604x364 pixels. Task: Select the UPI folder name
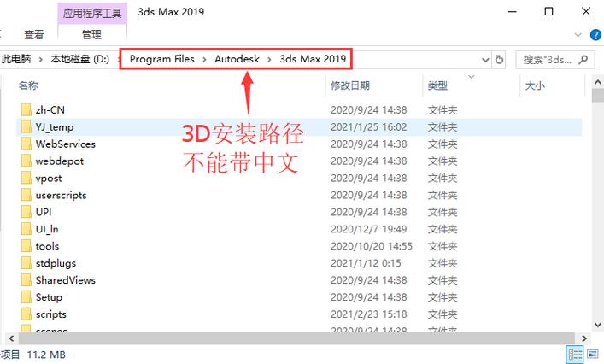click(x=44, y=212)
